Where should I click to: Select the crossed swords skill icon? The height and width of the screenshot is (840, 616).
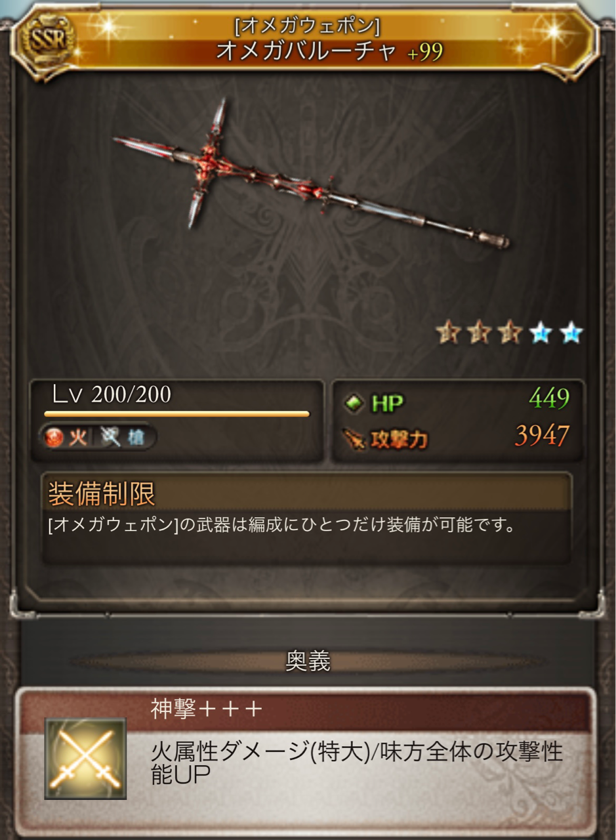(x=85, y=759)
